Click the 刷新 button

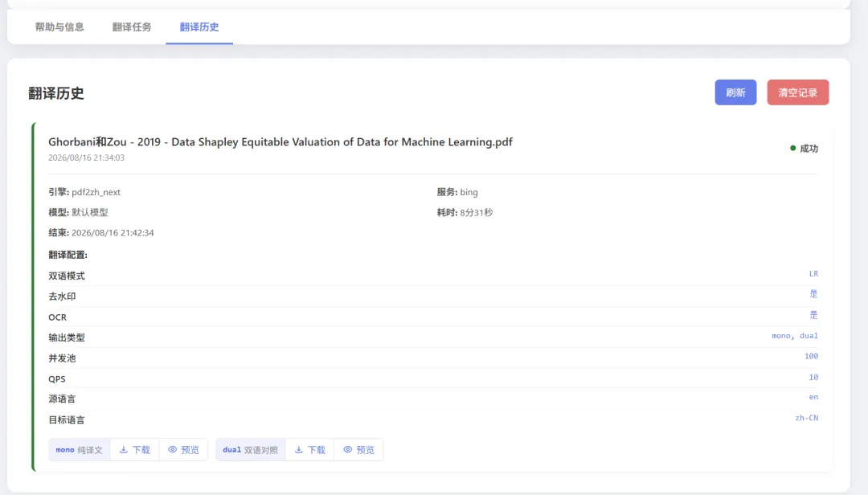(x=735, y=92)
